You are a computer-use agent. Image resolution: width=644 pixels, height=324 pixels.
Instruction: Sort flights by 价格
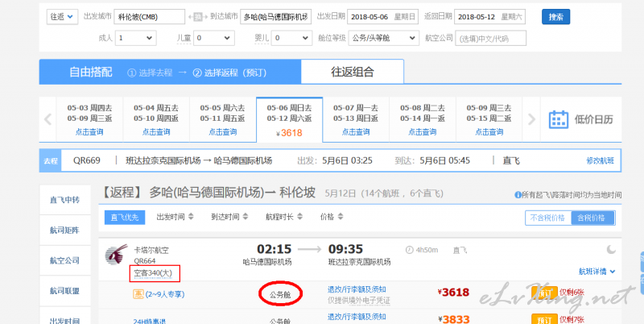[x=332, y=217]
